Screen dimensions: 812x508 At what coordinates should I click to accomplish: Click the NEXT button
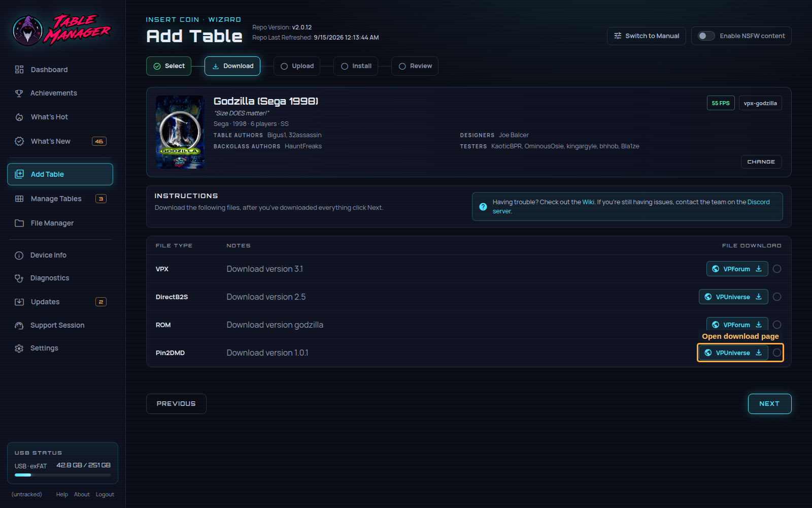coord(769,404)
